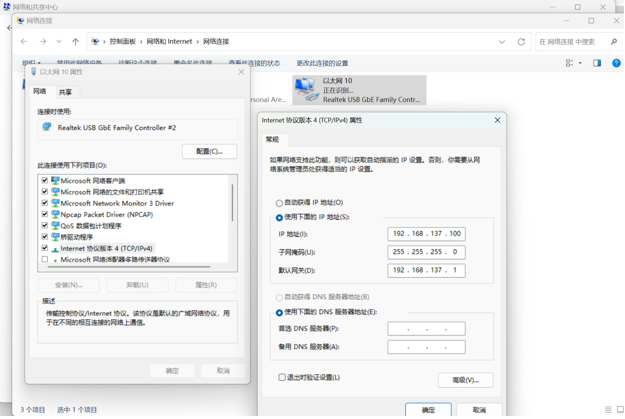This screenshot has height=419, width=625.
Task: Go back in the Network Connections window
Action: tap(24, 41)
